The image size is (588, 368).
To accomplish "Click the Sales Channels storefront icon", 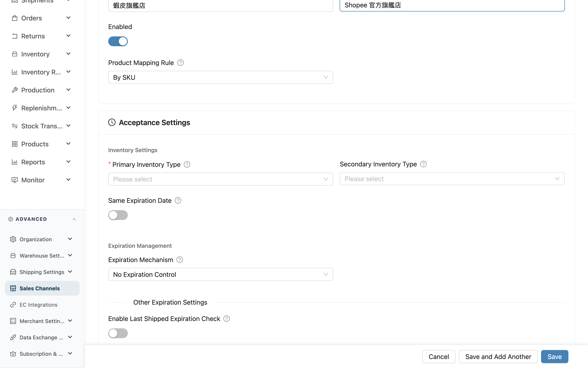I will point(13,288).
